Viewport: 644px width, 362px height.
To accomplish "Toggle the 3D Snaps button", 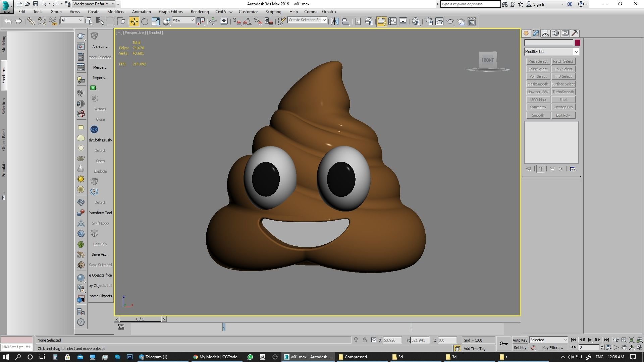I will (x=237, y=21).
